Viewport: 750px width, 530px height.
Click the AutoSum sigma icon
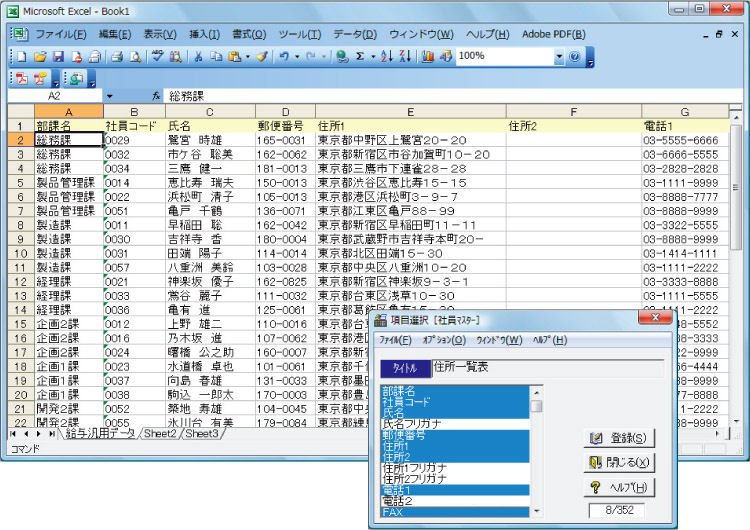(x=360, y=57)
